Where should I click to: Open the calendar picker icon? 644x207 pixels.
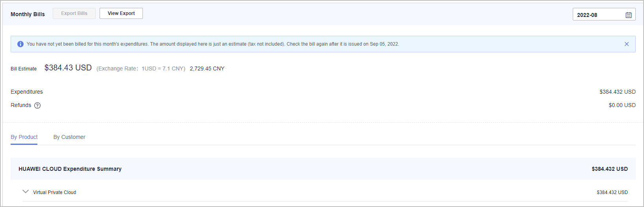tap(628, 15)
